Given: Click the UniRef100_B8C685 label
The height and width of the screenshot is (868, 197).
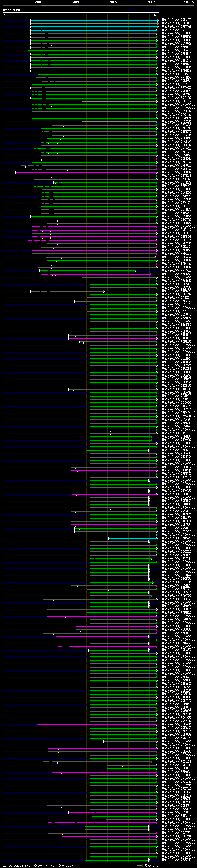Looking at the screenshot, I should [177, 274].
